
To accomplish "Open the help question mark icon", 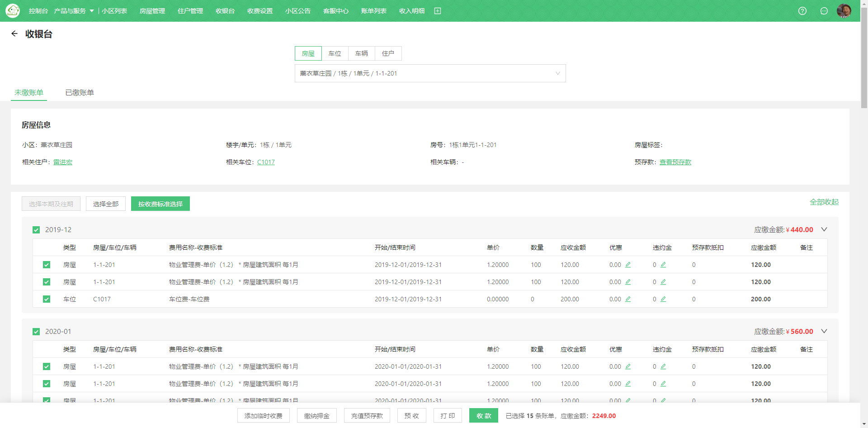I will coord(802,11).
